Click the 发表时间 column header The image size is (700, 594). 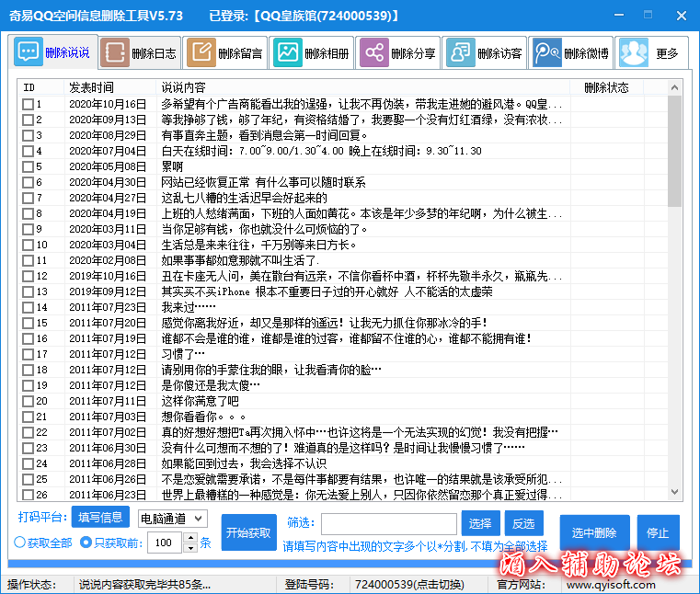pyautogui.click(x=92, y=87)
